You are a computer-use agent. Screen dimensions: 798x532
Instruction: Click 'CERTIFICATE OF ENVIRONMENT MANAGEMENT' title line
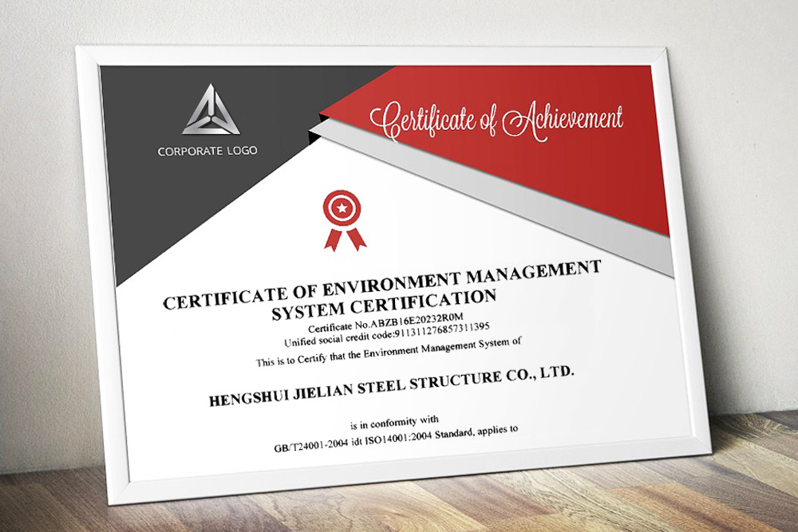click(x=381, y=284)
